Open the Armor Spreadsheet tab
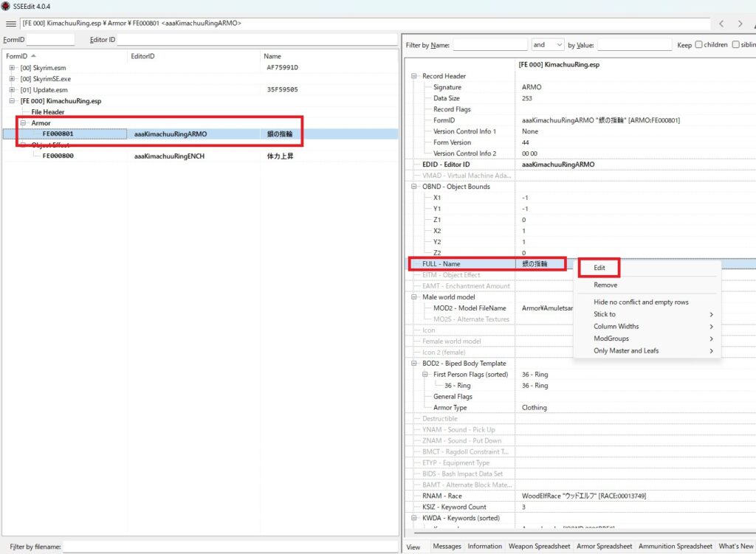 pyautogui.click(x=602, y=547)
